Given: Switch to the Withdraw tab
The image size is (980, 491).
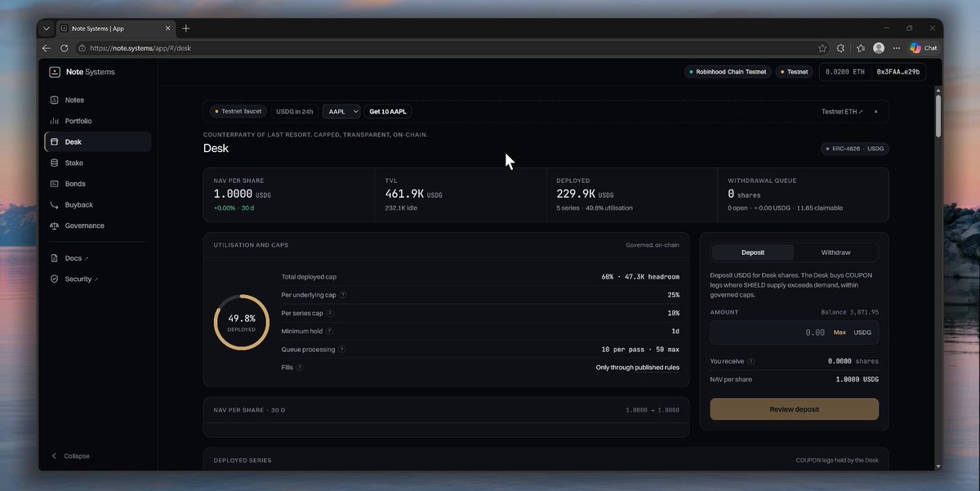Looking at the screenshot, I should (x=835, y=252).
